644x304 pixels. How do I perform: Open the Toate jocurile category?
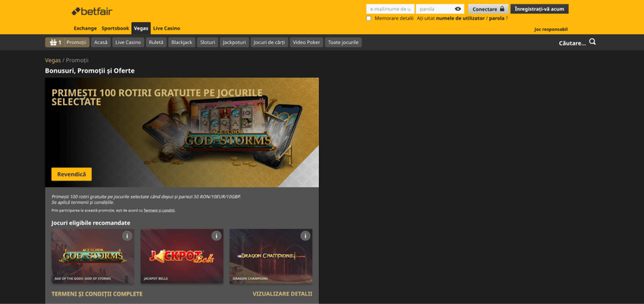343,42
